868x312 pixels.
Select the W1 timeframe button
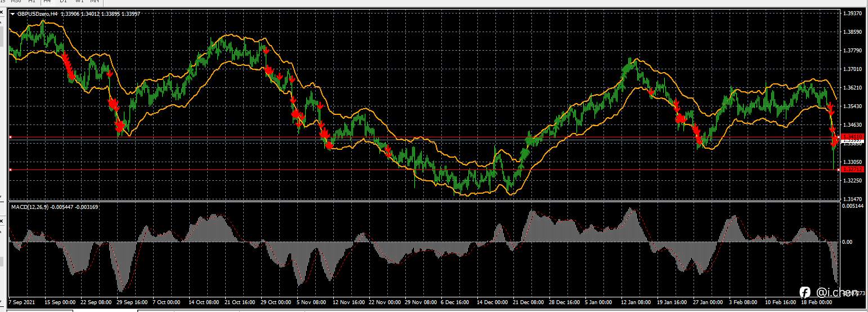coord(79,2)
